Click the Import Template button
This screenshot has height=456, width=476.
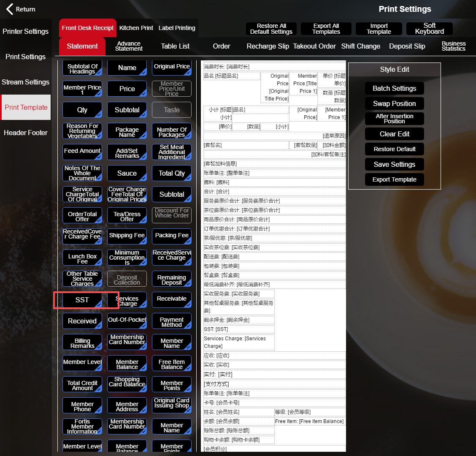pyautogui.click(x=379, y=29)
